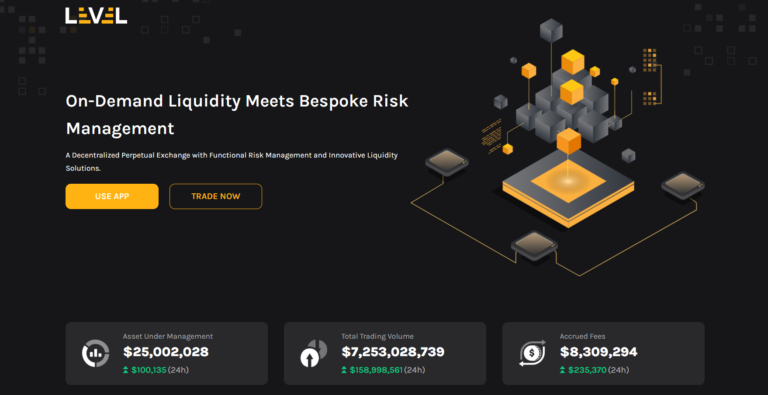Select the $7,253,028,739 trading volume figure
The image size is (768, 395).
[x=393, y=352]
